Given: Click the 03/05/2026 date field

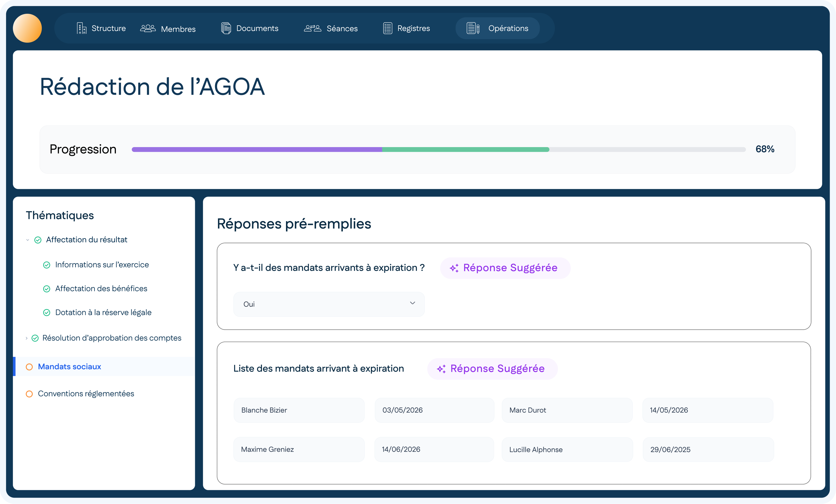Looking at the screenshot, I should click(x=434, y=410).
